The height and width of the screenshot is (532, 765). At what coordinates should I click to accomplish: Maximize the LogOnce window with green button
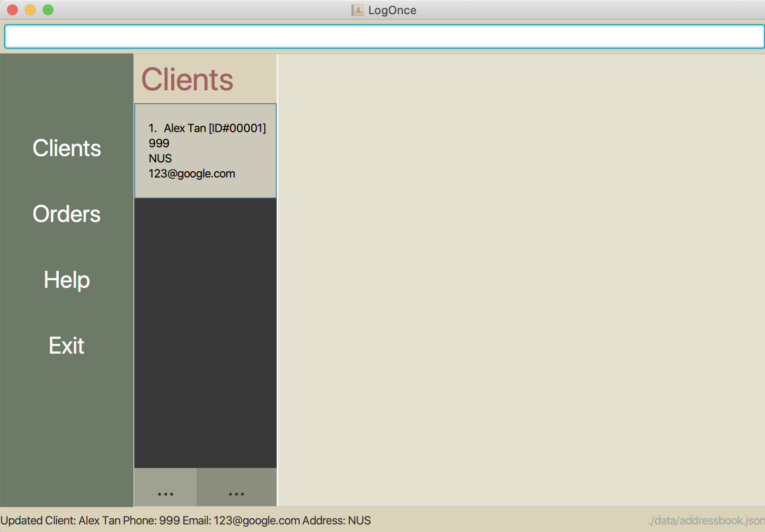[48, 10]
